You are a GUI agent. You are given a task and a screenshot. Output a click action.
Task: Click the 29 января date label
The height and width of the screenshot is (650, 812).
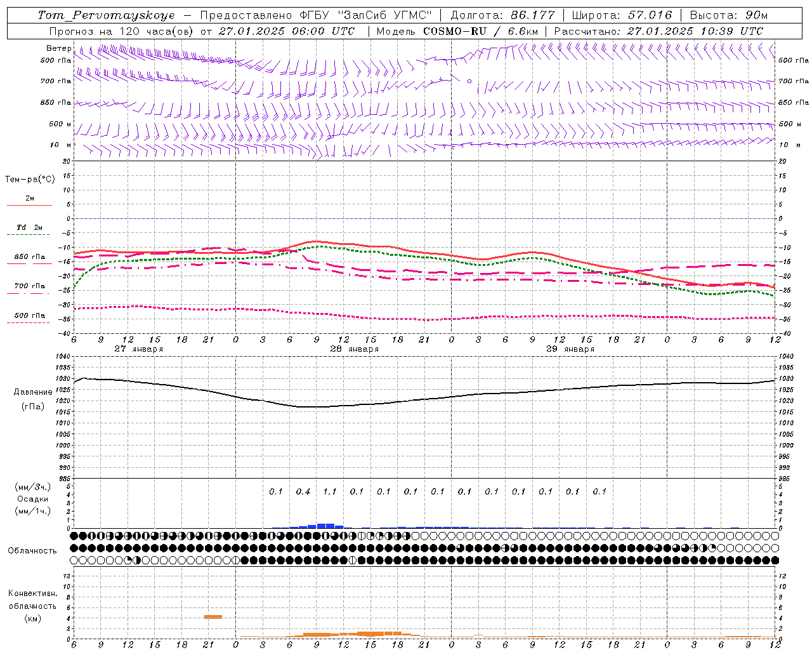coord(570,349)
